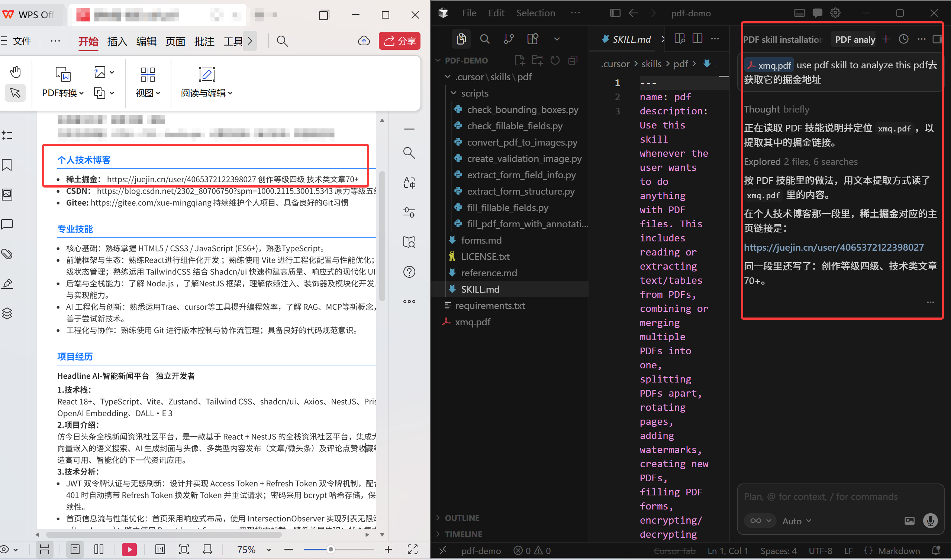This screenshot has width=951, height=560.
Task: Toggle two-page view mode in status bar
Action: pyautogui.click(x=99, y=550)
